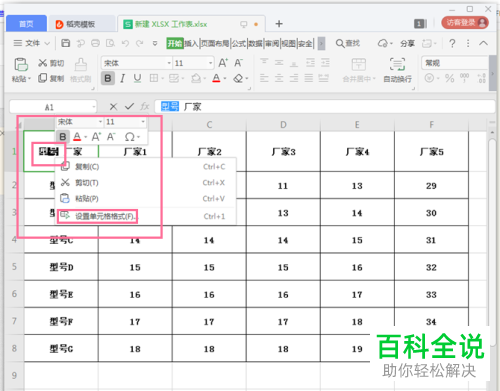Open the number format dropdown (常规)
This screenshot has width=500, height=391.
tap(455, 63)
